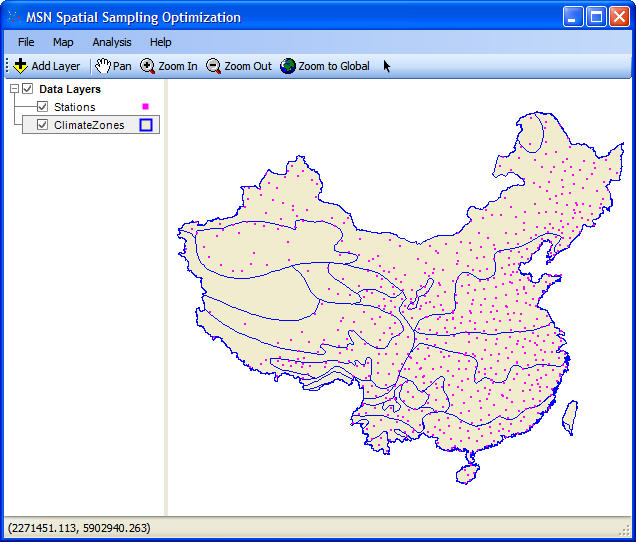Select the Stations layer name
This screenshot has height=542, width=636.
[x=75, y=107]
